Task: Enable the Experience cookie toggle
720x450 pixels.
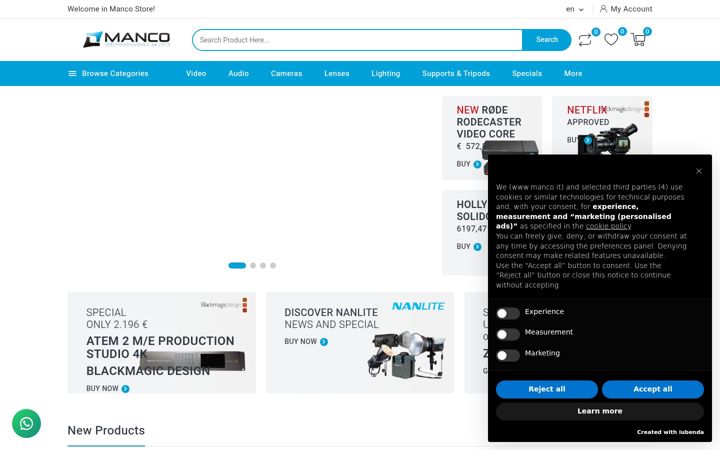Action: pos(508,313)
